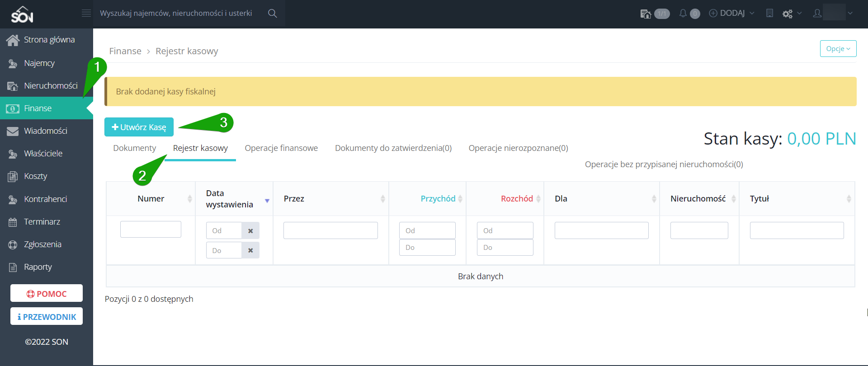Screen dimensions: 868x366
Task: Sort the table by Przez column arrows
Action: tap(383, 199)
